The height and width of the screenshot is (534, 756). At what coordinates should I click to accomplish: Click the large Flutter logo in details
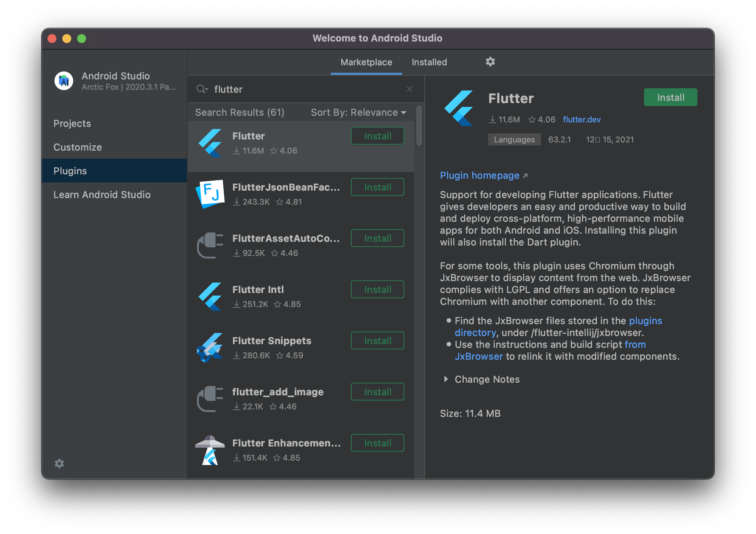(459, 108)
